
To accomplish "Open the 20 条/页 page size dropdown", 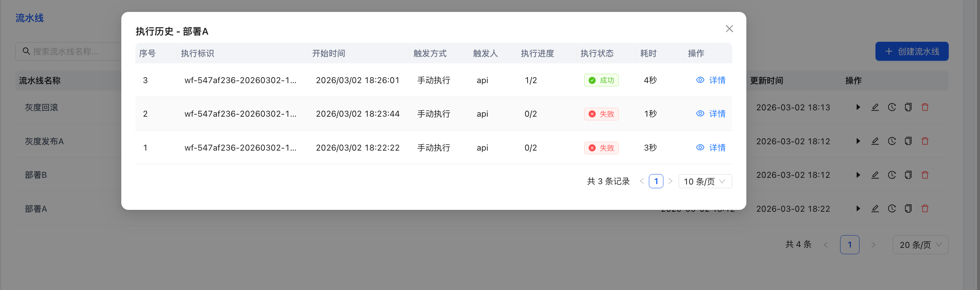I will pyautogui.click(x=920, y=245).
